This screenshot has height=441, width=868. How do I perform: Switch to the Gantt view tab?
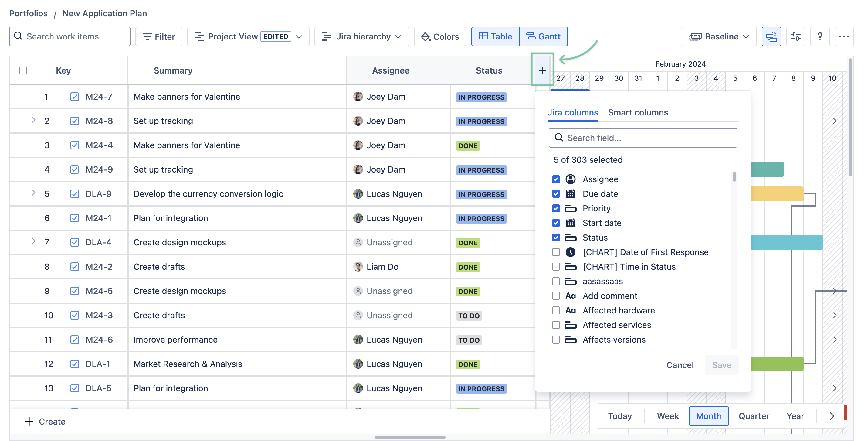543,36
